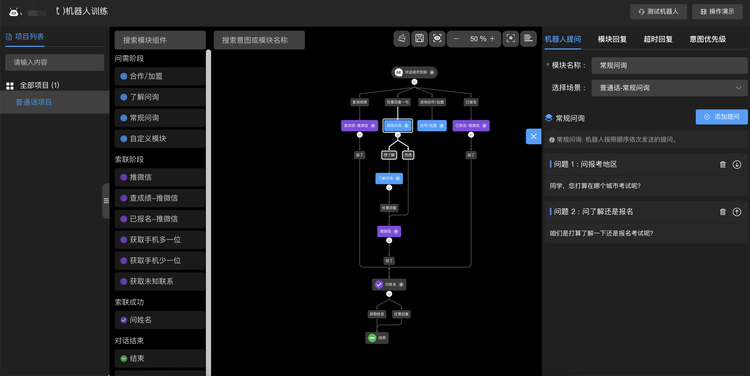This screenshot has height=376, width=750.
Task: Select the 项目列表 tab
Action: 25,37
